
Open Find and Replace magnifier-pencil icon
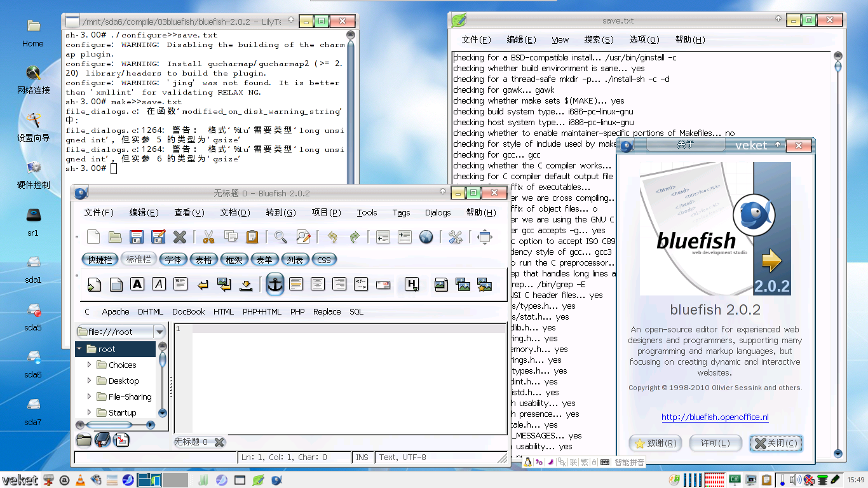(x=302, y=237)
